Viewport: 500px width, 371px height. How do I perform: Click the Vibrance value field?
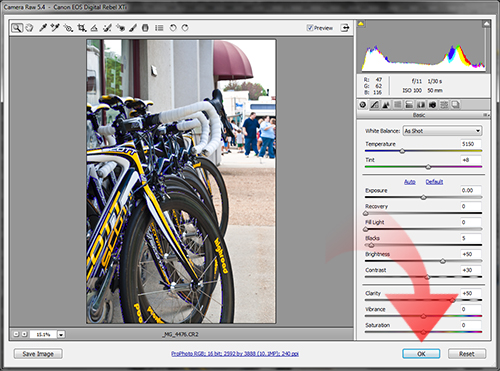point(471,309)
